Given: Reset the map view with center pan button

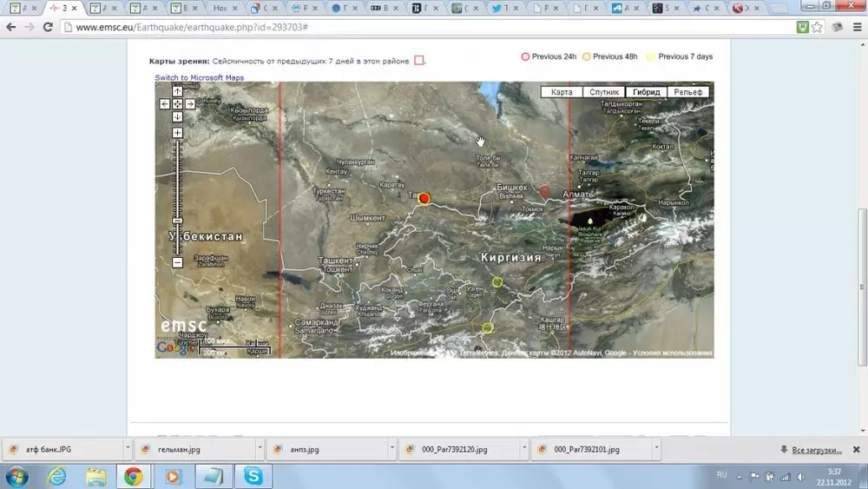Looking at the screenshot, I should click(177, 104).
